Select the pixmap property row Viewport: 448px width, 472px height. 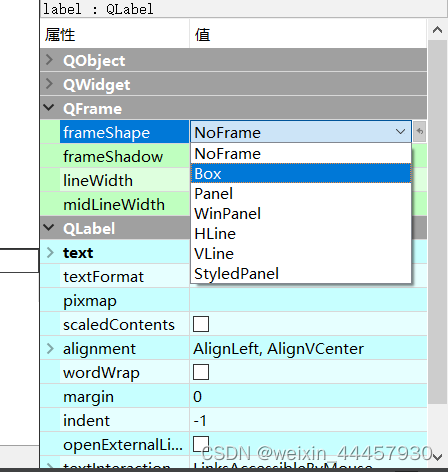233,300
